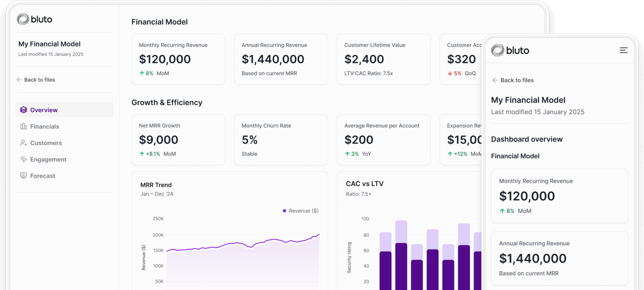
Task: Go to the Forecast section
Action: (x=43, y=176)
